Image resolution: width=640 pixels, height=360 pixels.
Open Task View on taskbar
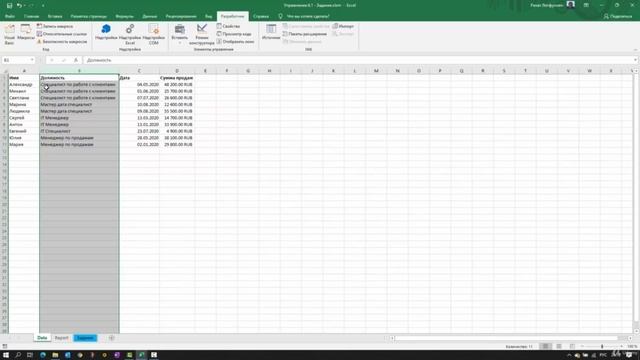pos(30,355)
